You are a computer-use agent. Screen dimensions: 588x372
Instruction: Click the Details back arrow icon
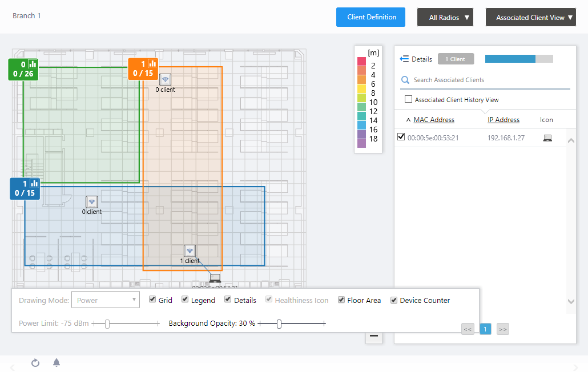coord(404,59)
